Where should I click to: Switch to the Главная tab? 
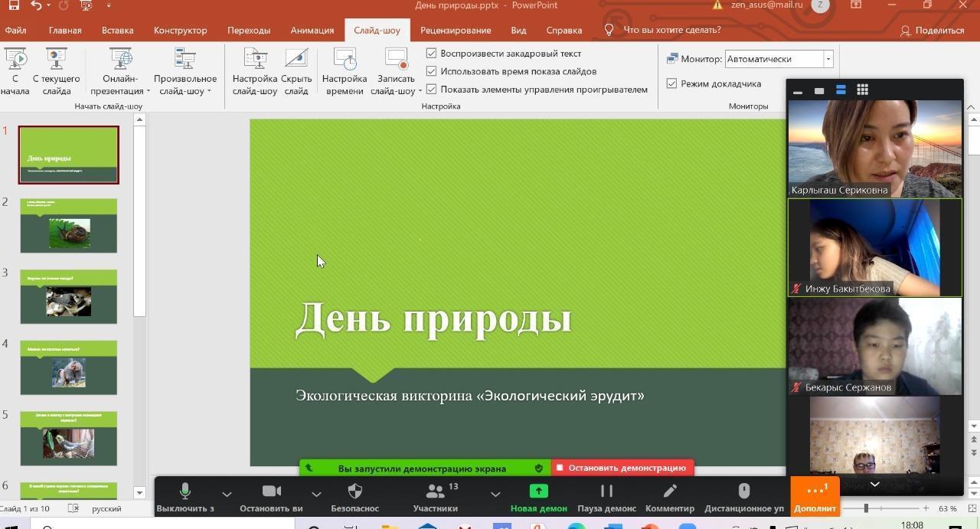pos(65,30)
